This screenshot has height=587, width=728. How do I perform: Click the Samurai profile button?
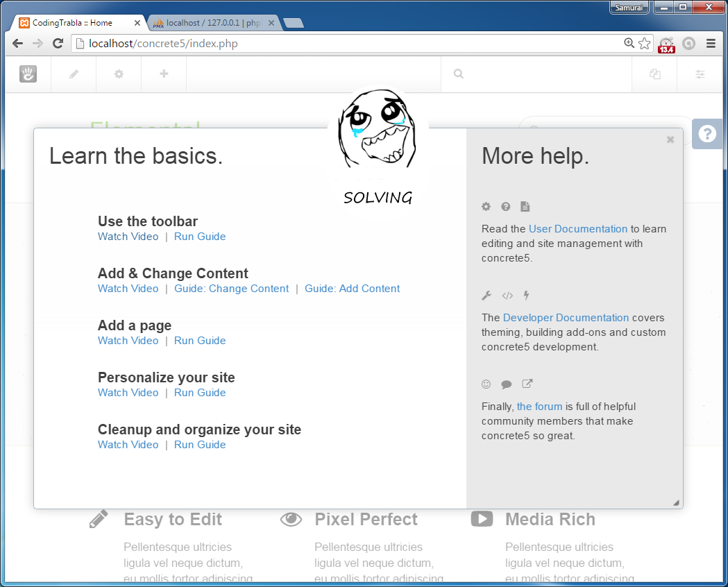tap(629, 8)
